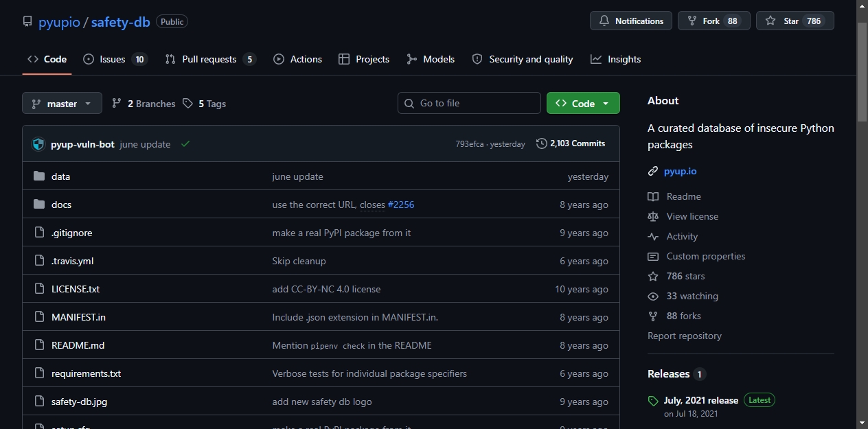The image size is (868, 429).
Task: Expand the green Code dropdown button
Action: [x=583, y=103]
